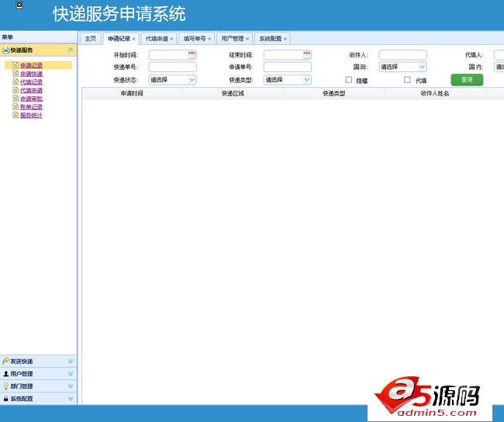Viewport: 504px width, 422px height.
Task: Tick the 代填 checkbox
Action: point(407,80)
